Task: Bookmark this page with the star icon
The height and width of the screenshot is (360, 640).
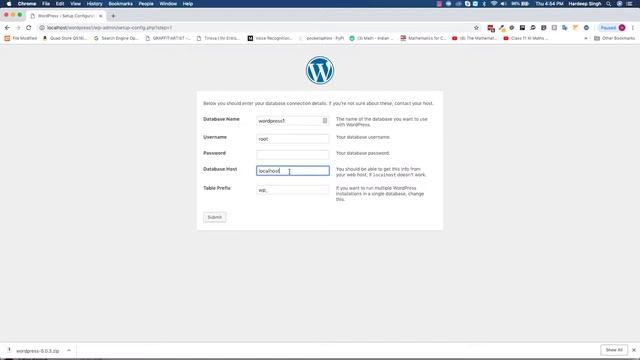Action: click(476, 28)
